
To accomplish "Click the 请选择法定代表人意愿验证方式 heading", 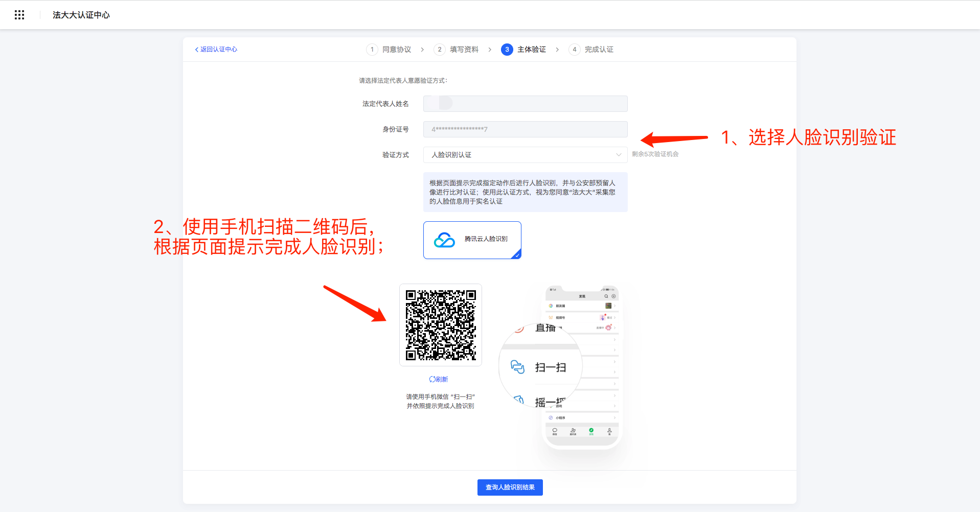I will point(403,81).
